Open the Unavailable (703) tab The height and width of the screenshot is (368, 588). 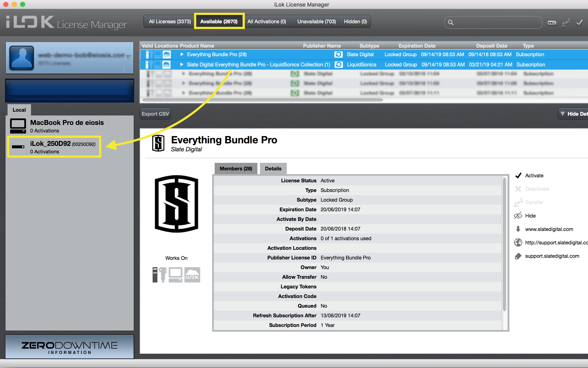coord(316,21)
